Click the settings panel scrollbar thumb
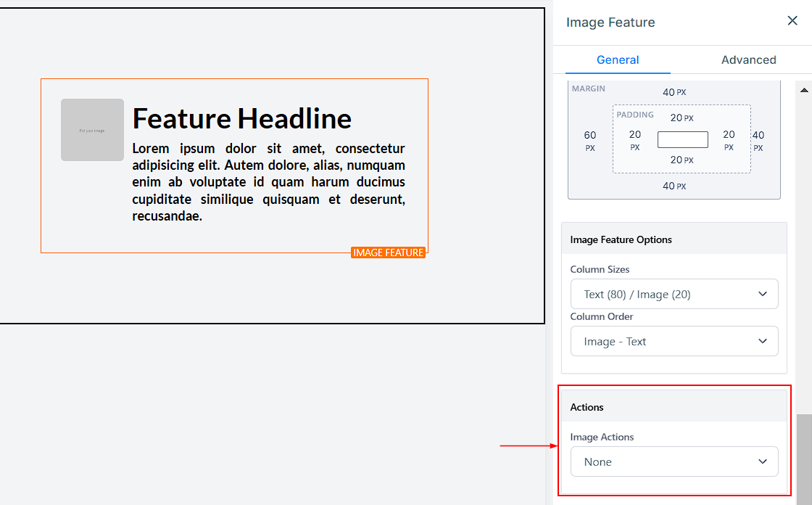This screenshot has width=812, height=505. click(x=804, y=459)
